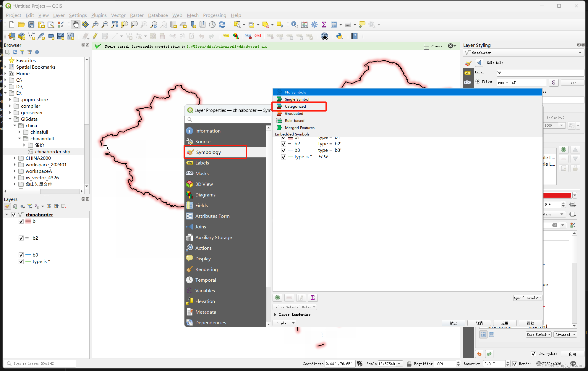Toggle the Live update checkbox
The width and height of the screenshot is (588, 371).
(533, 354)
